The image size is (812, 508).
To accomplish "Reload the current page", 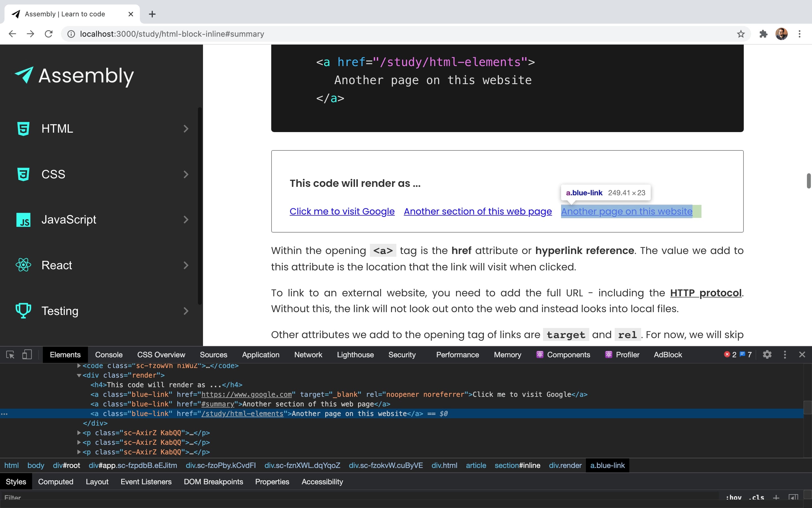I will click(49, 34).
